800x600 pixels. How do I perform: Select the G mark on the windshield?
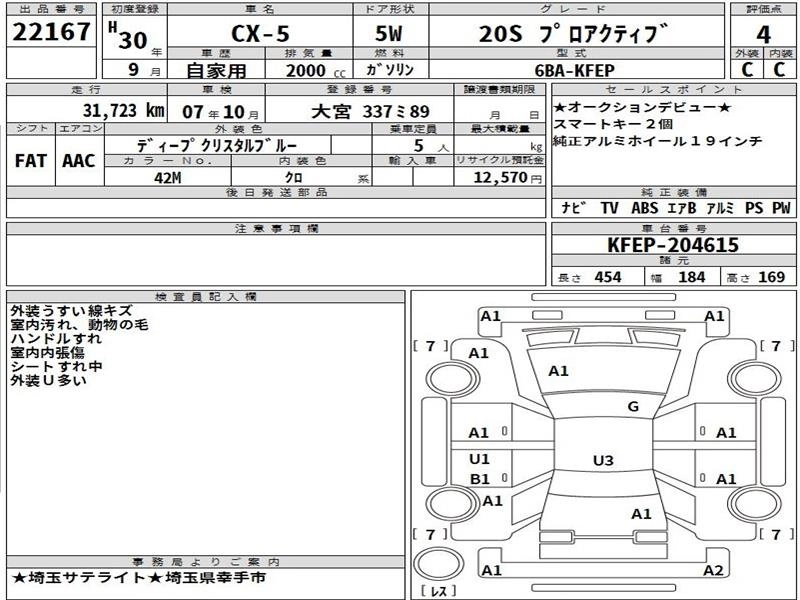tap(633, 407)
